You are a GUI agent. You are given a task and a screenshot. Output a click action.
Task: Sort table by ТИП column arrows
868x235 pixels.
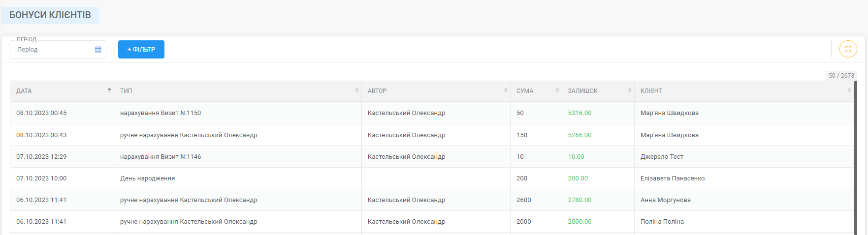[x=357, y=90]
